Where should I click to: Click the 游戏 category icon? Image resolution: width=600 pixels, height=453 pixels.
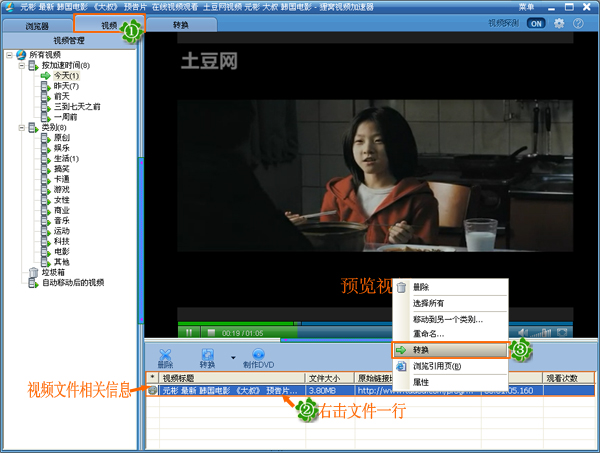tap(46, 190)
